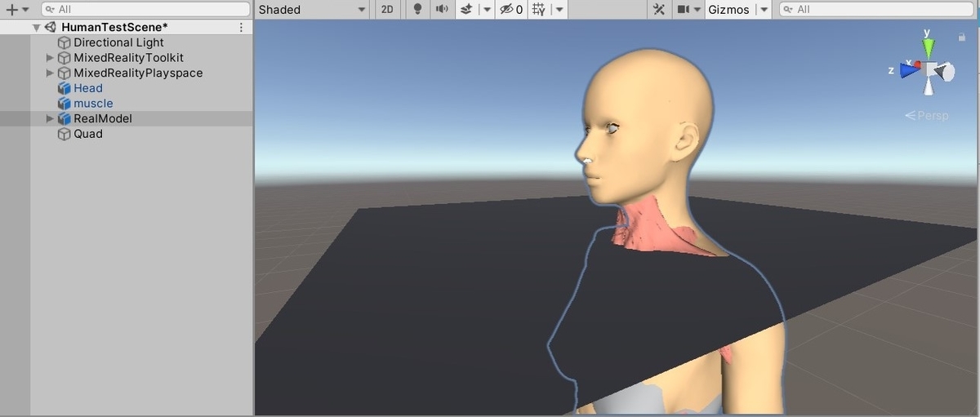
Task: Click the Directional Light cube icon
Action: [65, 42]
